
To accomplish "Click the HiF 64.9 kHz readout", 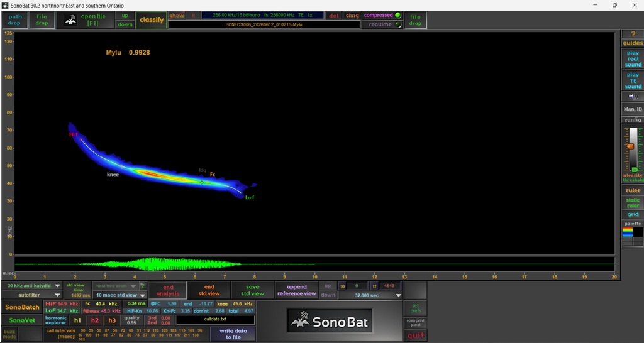I will coord(61,303).
